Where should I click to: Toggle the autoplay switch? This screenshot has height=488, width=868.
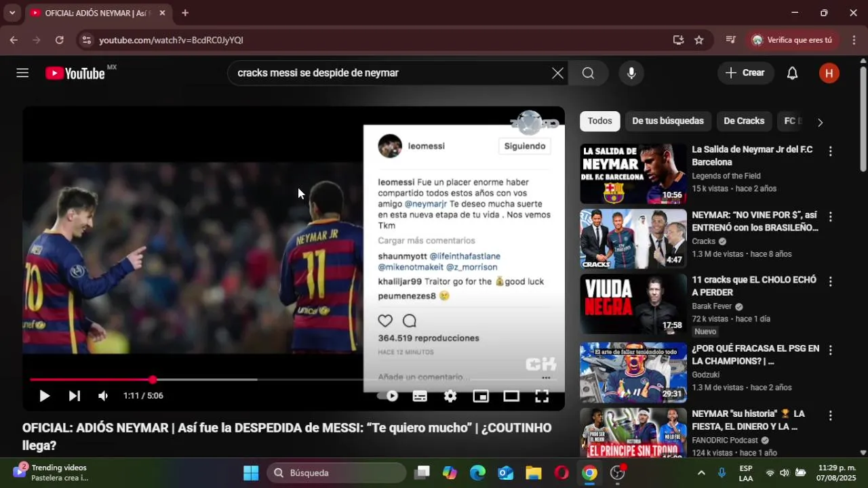389,396
